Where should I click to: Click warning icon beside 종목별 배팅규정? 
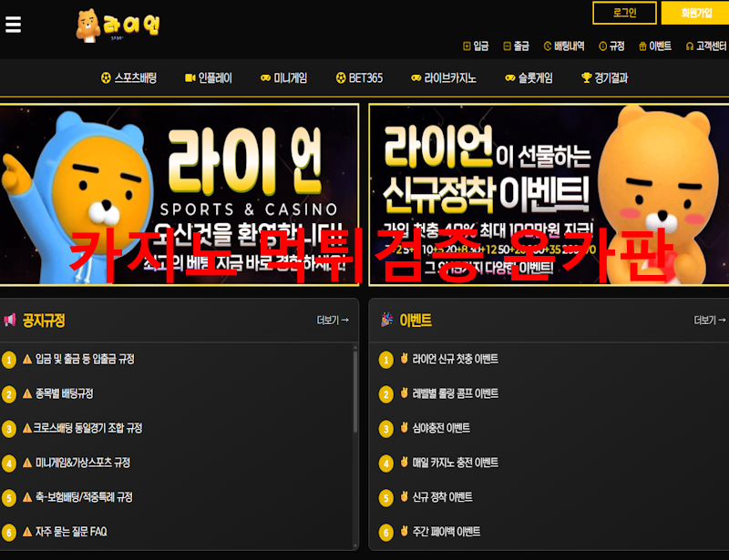click(x=27, y=393)
